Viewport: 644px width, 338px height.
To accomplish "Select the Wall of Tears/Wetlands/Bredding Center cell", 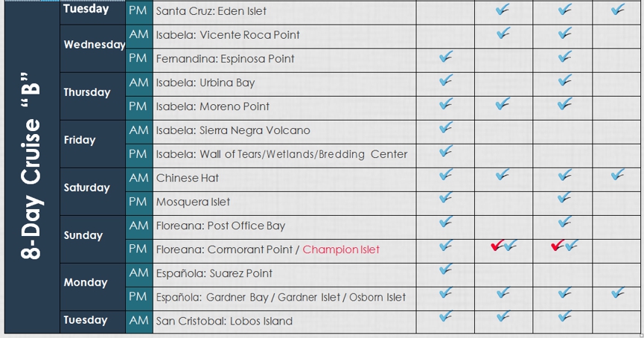I will [284, 156].
